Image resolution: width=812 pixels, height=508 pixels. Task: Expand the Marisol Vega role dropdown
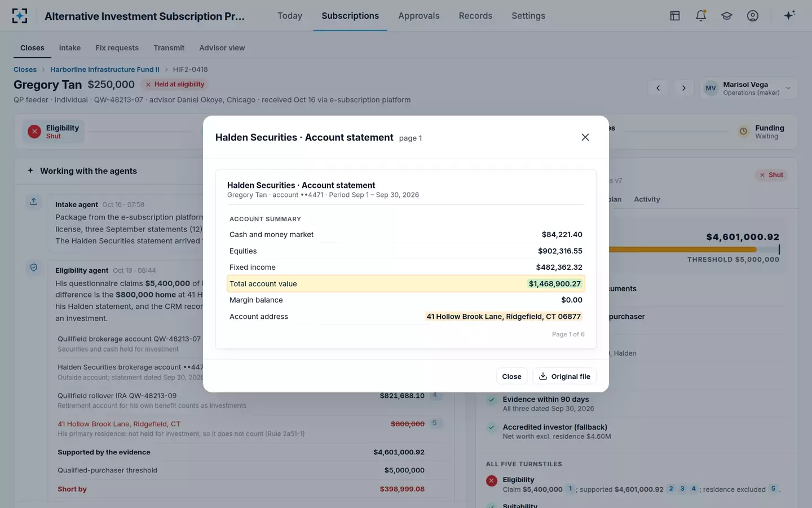[x=748, y=88]
